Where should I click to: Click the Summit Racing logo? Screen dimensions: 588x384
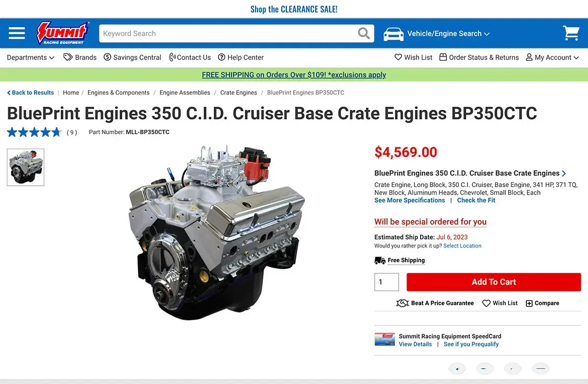point(63,33)
